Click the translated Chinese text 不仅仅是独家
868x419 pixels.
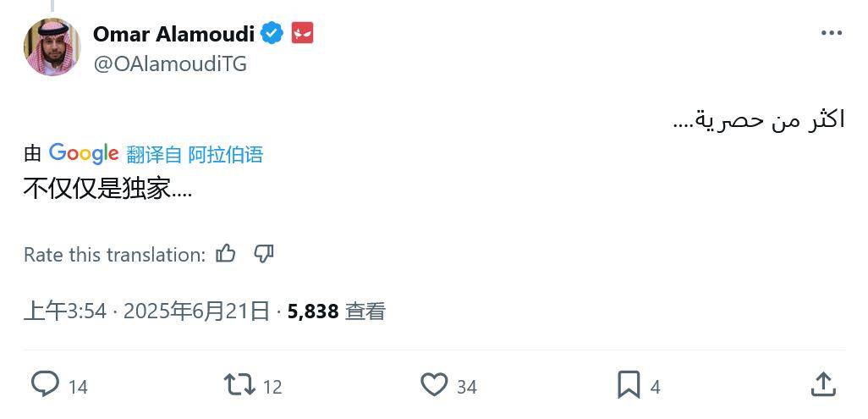point(107,188)
